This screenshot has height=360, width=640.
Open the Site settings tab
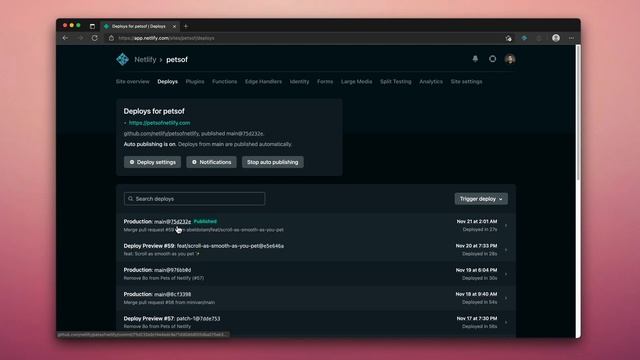(x=466, y=82)
